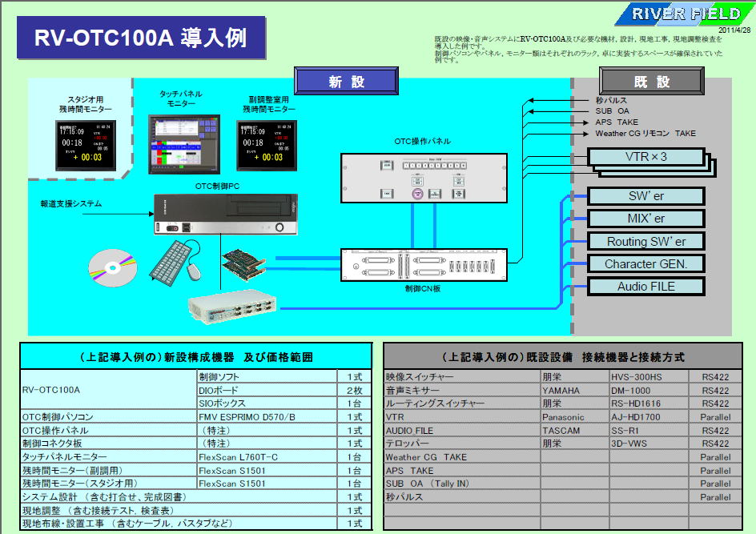Screen dimensions: 756x534
Task: Click the MIX'er box
Action: 646,219
